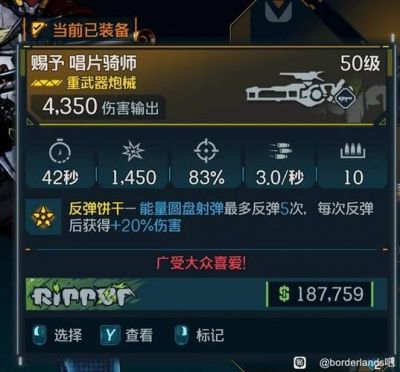Click the 选择 mouse button prompt
The width and height of the screenshot is (400, 372).
[x=58, y=335]
